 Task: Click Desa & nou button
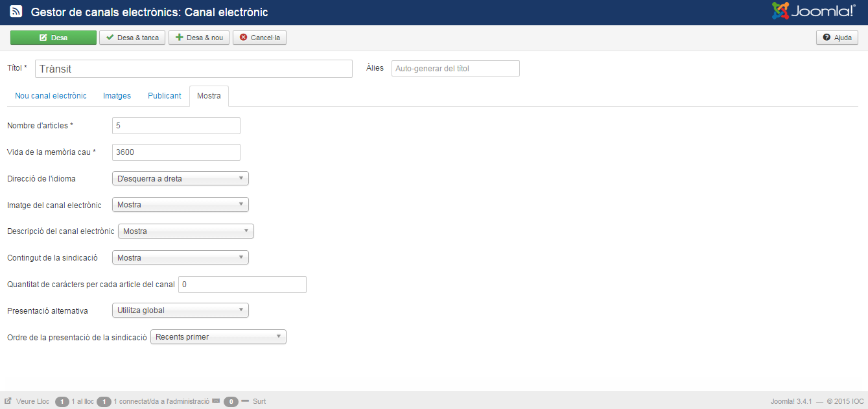[x=199, y=38]
